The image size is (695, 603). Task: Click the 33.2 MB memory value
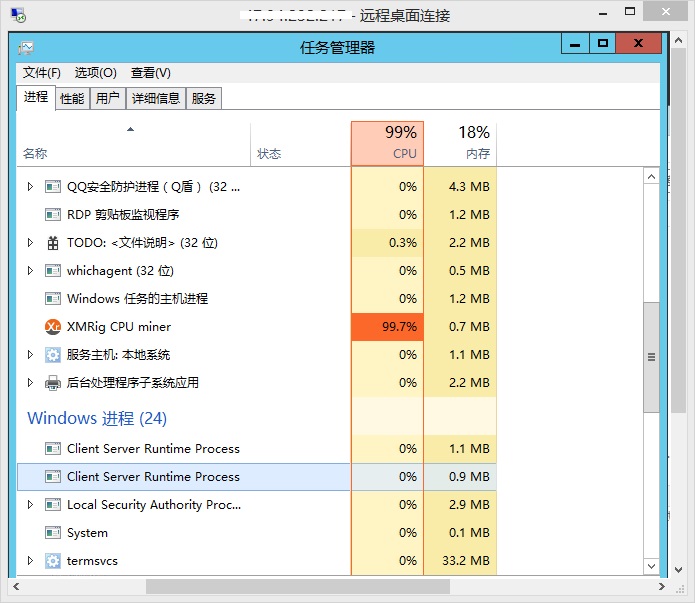(x=465, y=560)
